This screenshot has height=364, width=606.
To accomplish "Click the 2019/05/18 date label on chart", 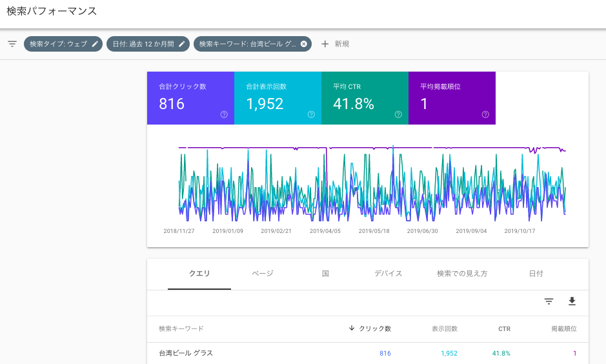I will pos(374,231).
